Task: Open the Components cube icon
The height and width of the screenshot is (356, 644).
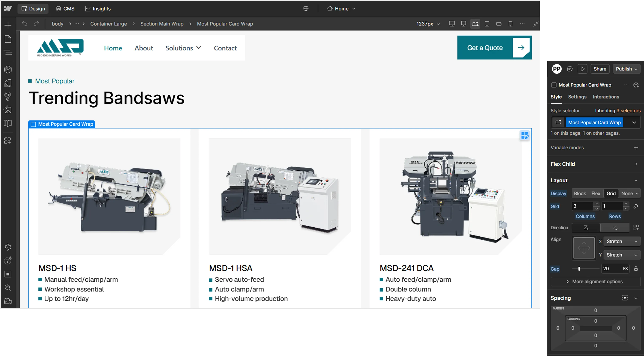Action: point(8,69)
